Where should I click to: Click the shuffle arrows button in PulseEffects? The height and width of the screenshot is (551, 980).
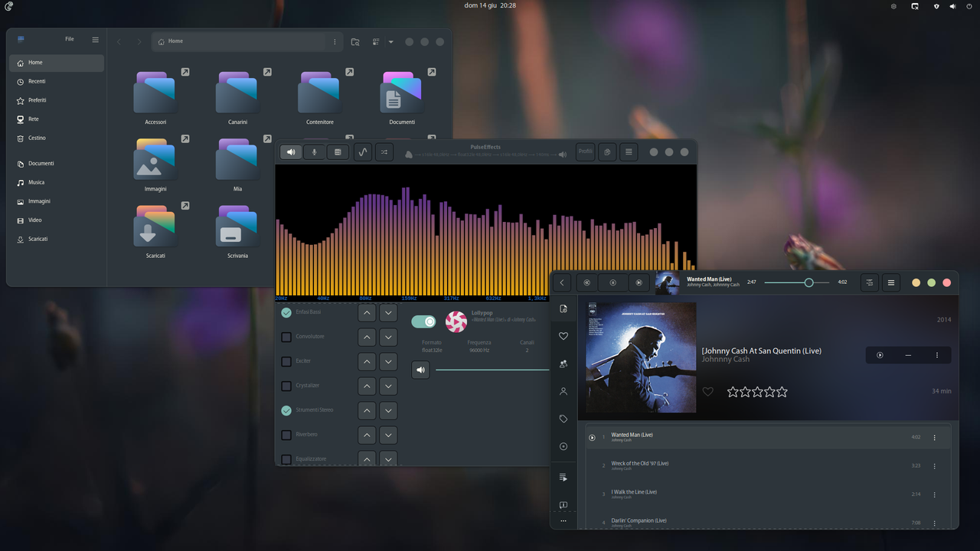tap(384, 152)
